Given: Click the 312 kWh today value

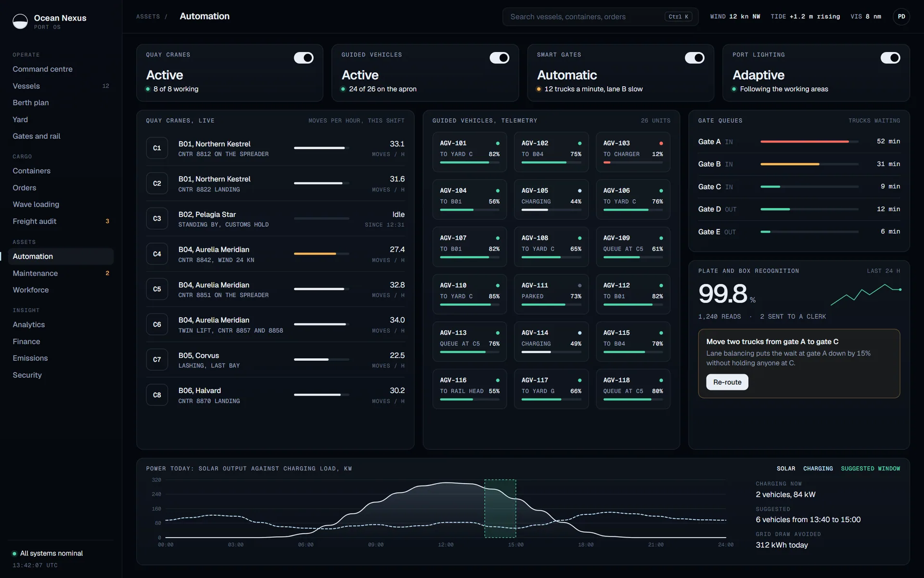Looking at the screenshot, I should point(782,545).
